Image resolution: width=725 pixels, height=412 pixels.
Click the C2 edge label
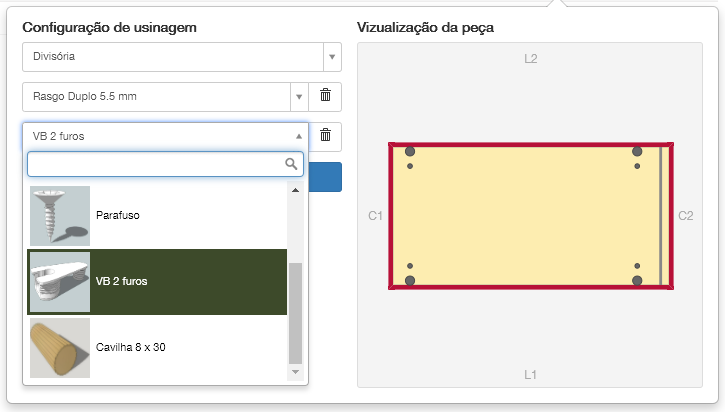click(686, 215)
